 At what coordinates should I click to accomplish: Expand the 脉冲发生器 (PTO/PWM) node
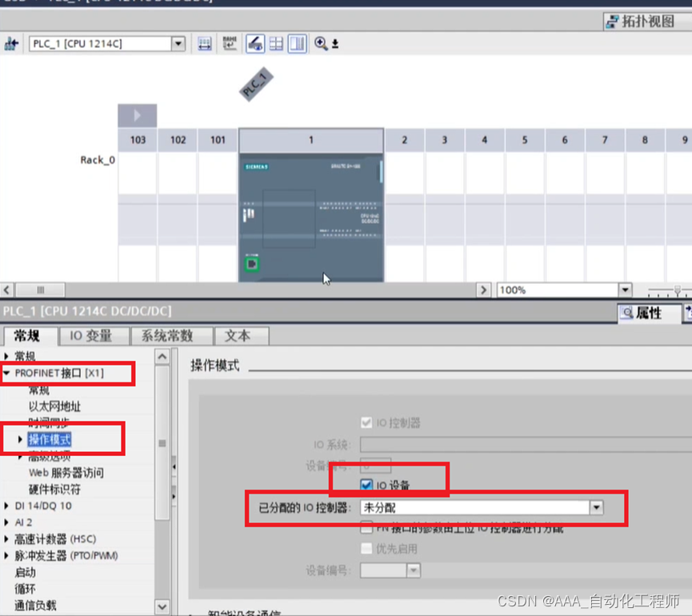point(6,555)
